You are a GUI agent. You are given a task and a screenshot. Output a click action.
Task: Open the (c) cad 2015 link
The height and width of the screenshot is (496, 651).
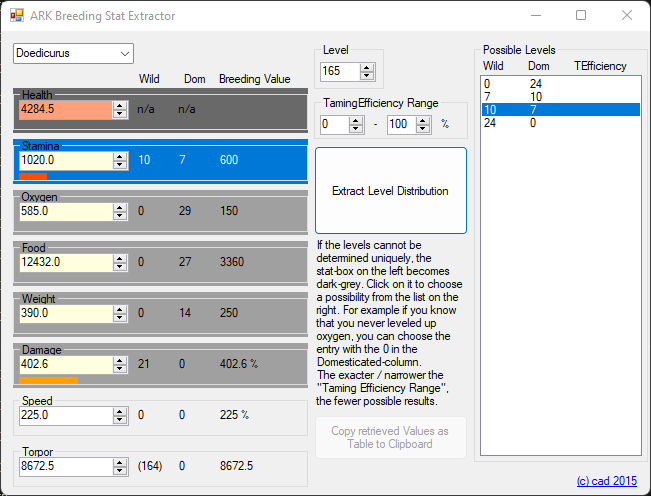pos(607,481)
